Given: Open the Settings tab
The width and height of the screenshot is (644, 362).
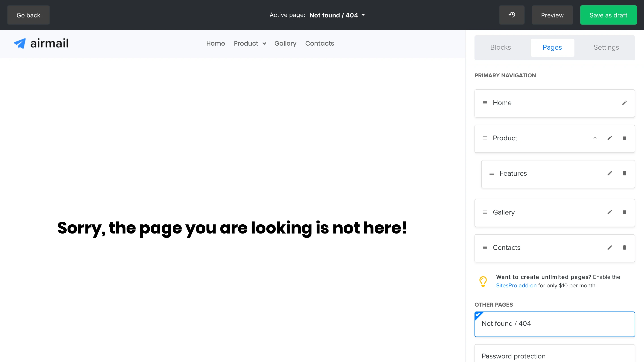Looking at the screenshot, I should [x=606, y=47].
